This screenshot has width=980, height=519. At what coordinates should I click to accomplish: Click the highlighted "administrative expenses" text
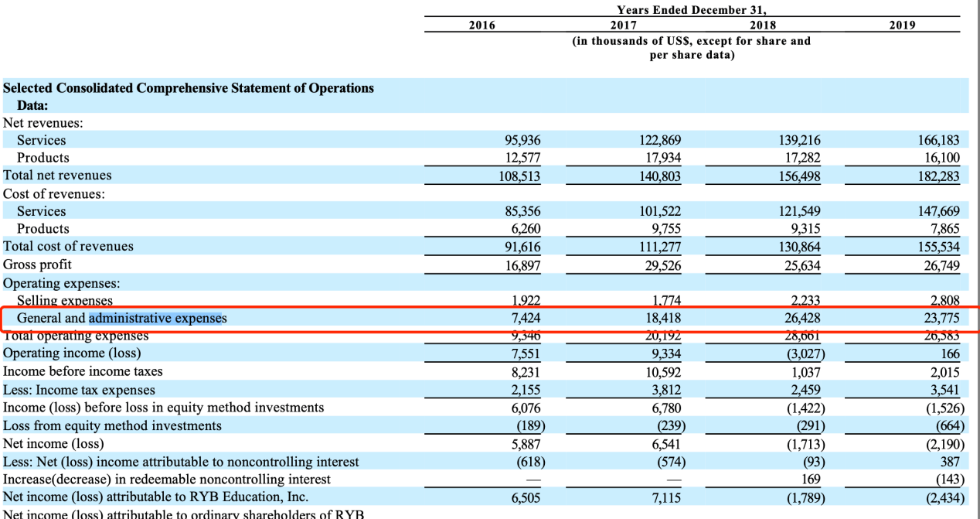pyautogui.click(x=157, y=318)
